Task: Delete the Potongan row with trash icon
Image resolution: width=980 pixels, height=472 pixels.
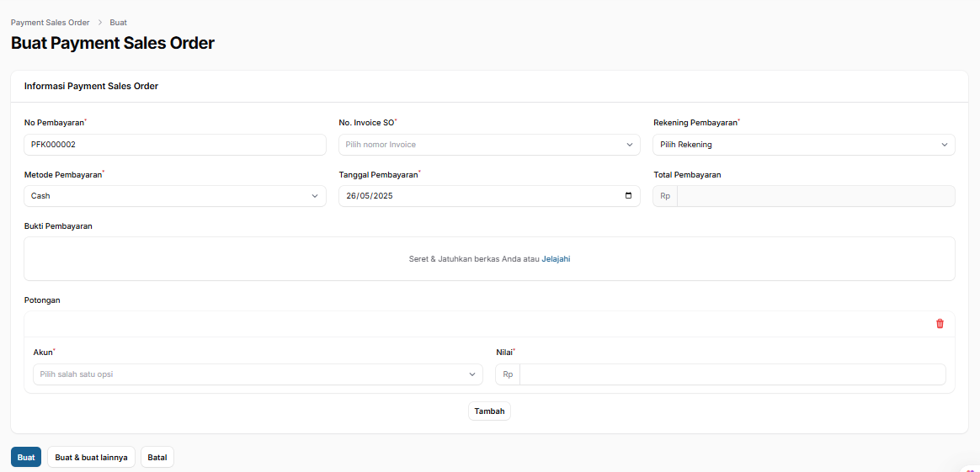Action: coord(940,324)
